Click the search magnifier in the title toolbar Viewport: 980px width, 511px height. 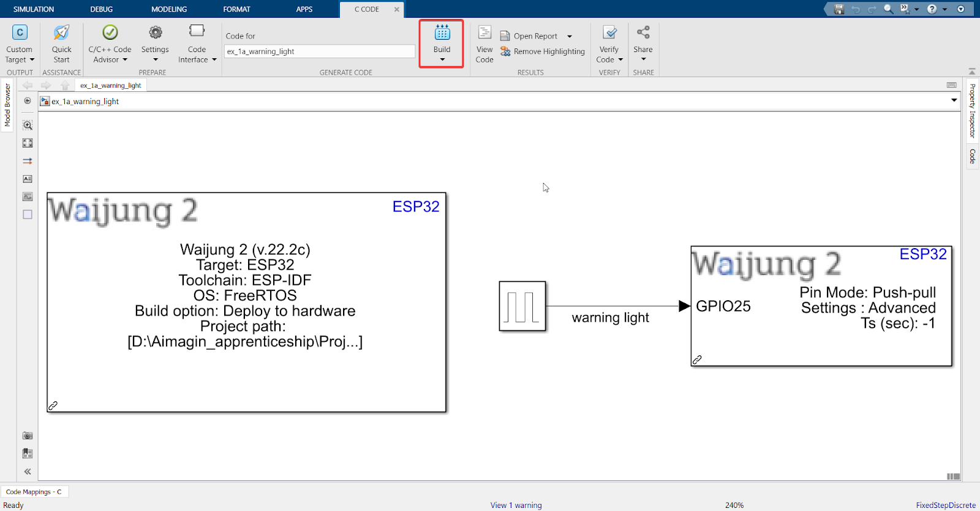888,9
